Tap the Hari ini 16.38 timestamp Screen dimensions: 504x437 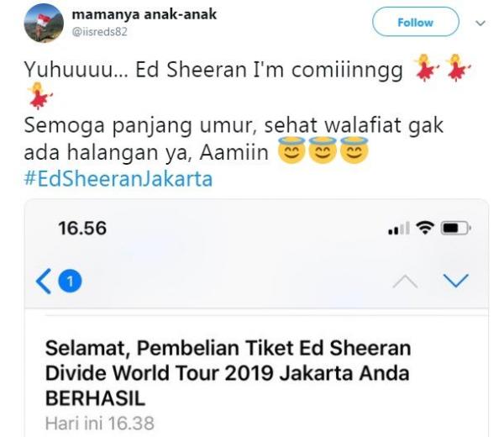[100, 424]
